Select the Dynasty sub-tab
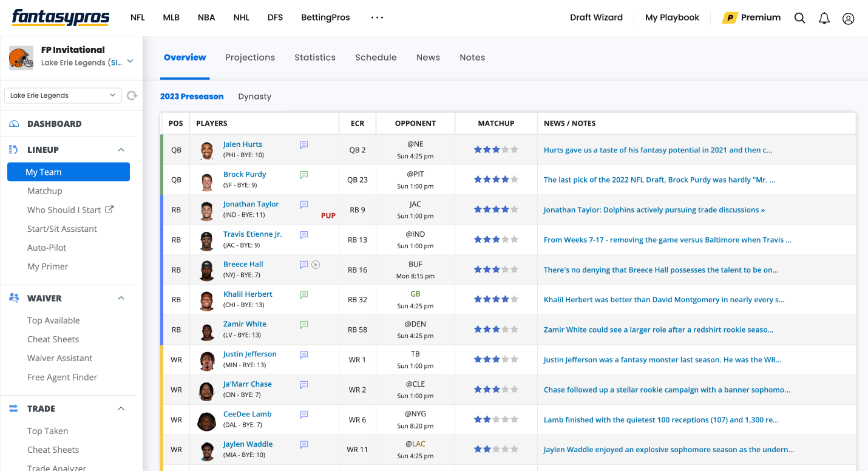 coord(255,97)
